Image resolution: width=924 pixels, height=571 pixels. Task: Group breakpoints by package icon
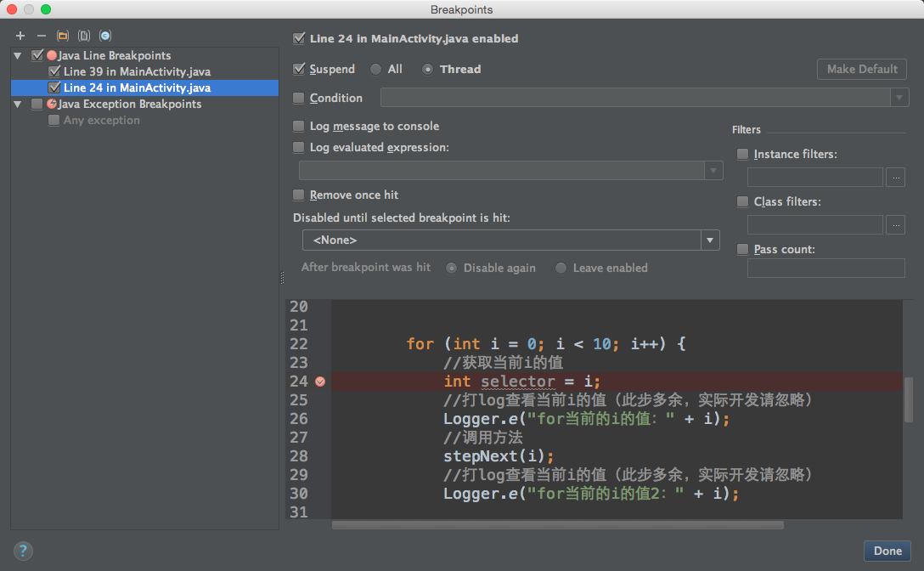63,36
